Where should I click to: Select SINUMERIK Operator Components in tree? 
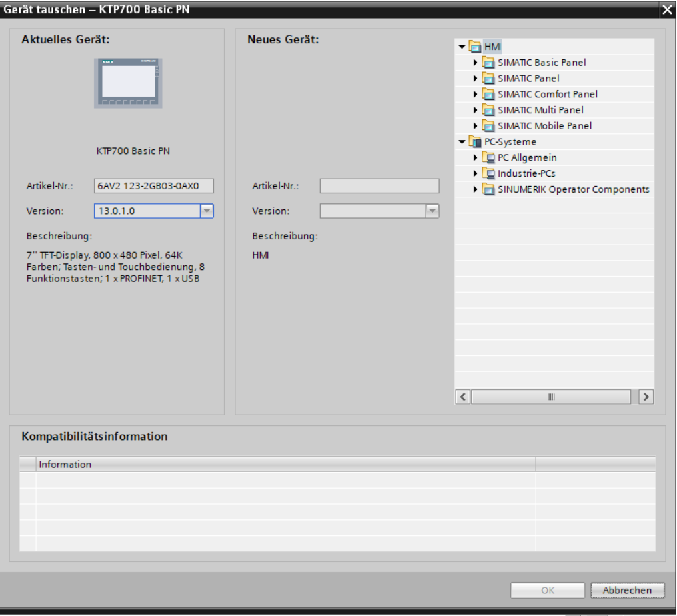[x=573, y=189]
